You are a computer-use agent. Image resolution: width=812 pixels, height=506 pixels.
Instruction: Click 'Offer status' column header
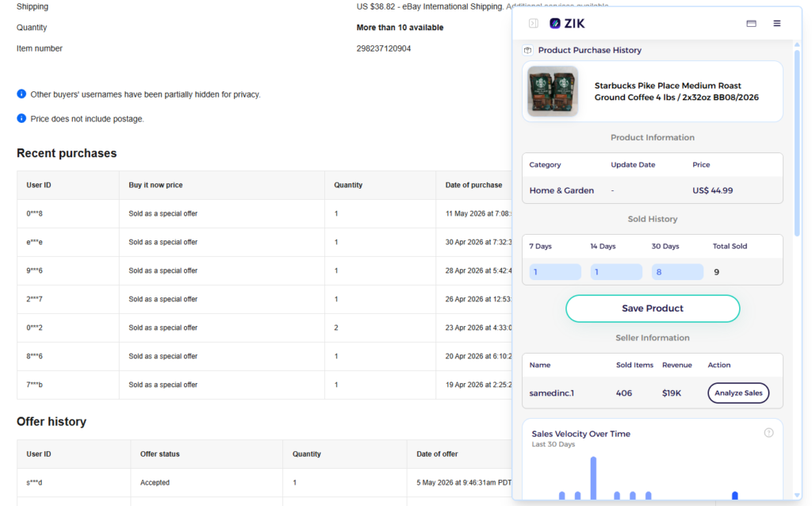pyautogui.click(x=160, y=454)
